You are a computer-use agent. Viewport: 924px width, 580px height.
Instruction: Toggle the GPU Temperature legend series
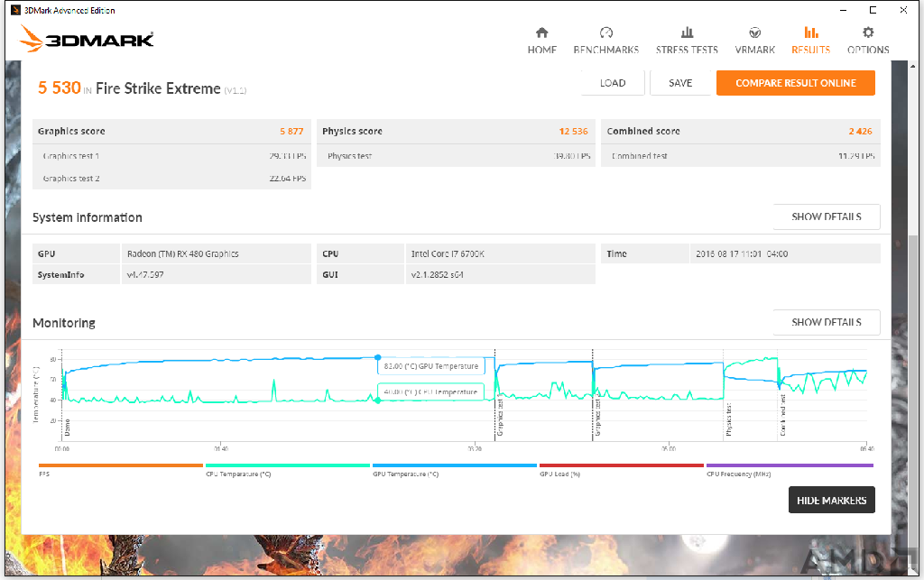point(455,469)
